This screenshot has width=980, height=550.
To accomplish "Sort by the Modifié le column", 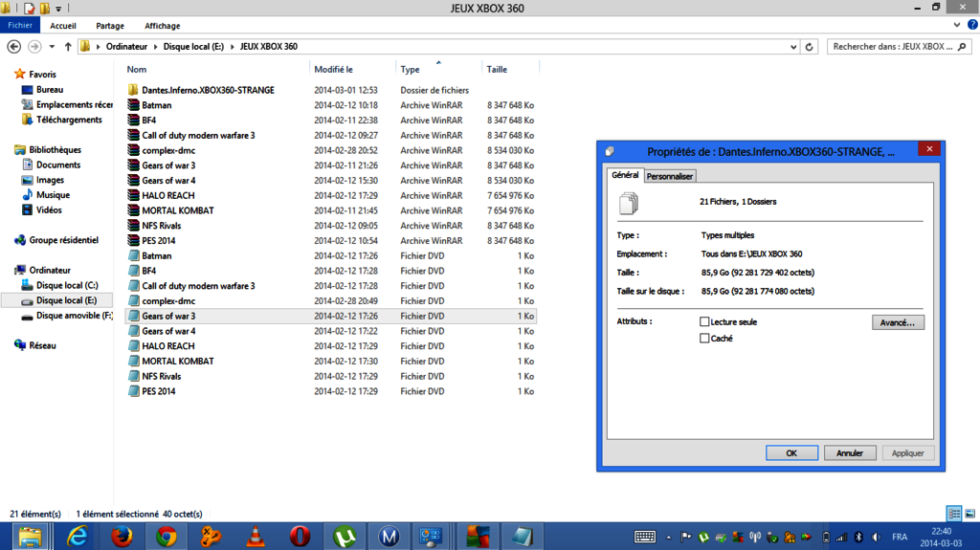I will pos(333,70).
